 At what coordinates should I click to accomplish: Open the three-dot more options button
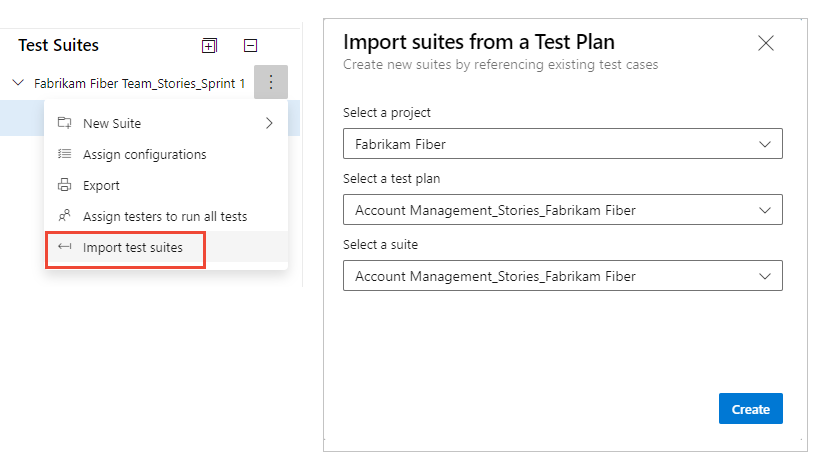click(270, 83)
